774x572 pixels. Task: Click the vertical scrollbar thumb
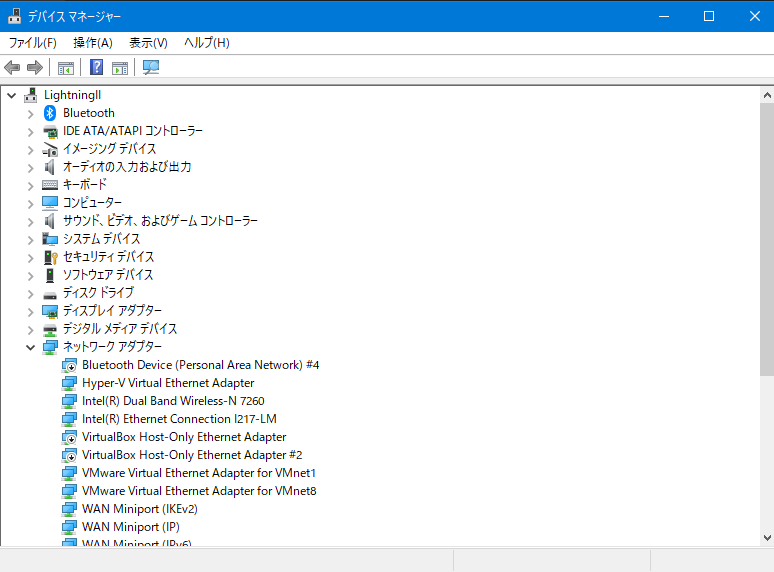coord(767,240)
